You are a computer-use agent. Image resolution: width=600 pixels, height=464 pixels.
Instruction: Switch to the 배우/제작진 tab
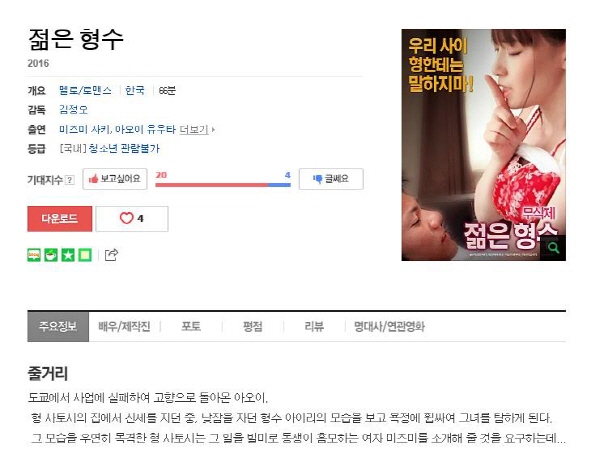(124, 327)
